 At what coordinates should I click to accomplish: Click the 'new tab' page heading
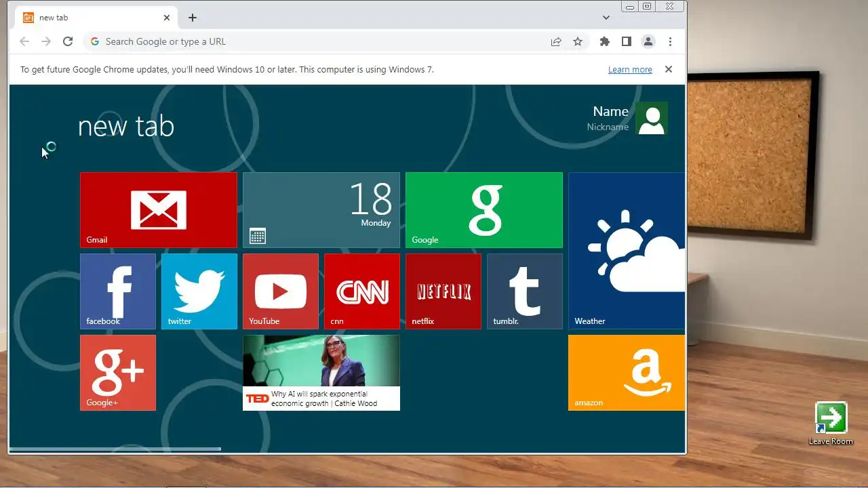[126, 126]
